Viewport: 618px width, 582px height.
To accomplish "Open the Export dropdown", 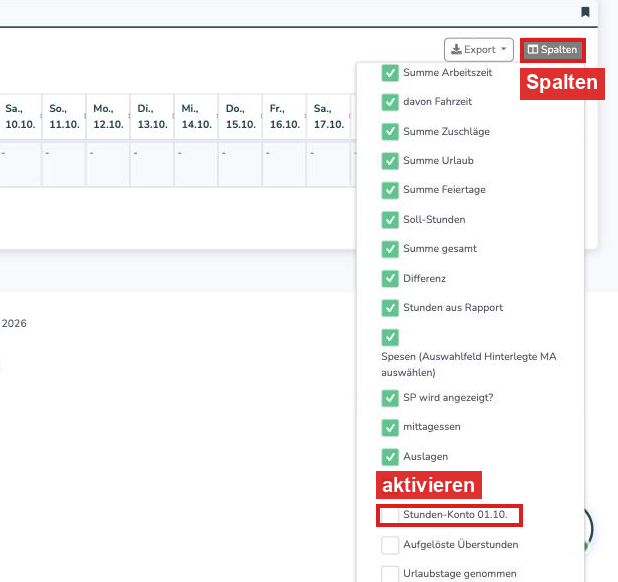I will tap(478, 50).
